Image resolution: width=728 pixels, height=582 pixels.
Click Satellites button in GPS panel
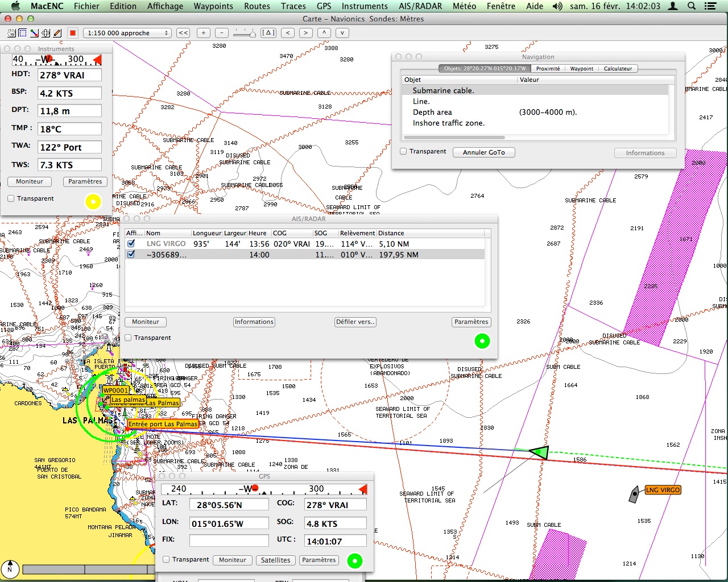tap(276, 560)
